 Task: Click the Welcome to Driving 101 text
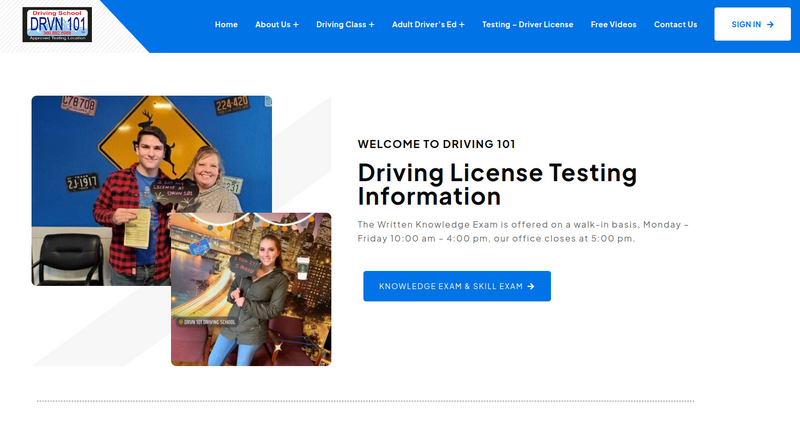[436, 144]
